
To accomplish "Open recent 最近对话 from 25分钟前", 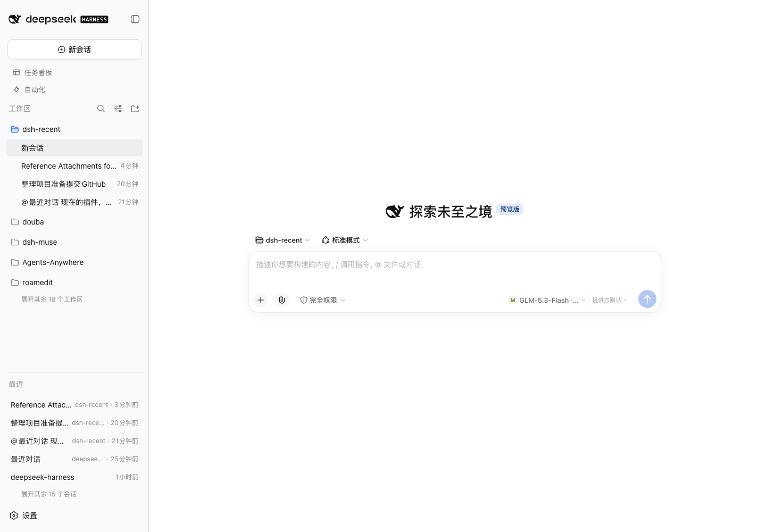I will [74, 459].
